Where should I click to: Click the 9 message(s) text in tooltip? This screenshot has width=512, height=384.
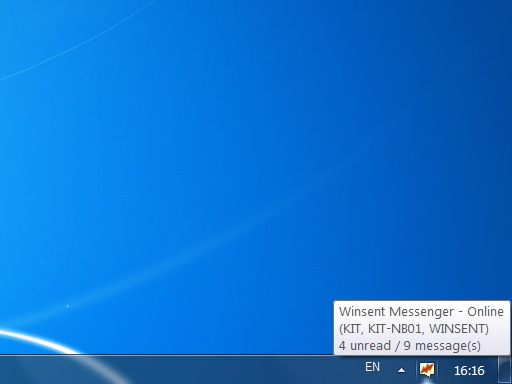[x=442, y=346]
